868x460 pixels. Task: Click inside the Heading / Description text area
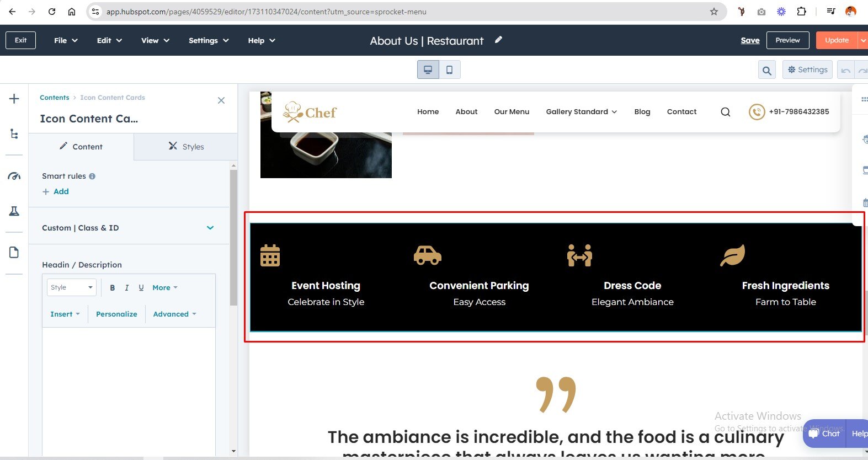129,386
